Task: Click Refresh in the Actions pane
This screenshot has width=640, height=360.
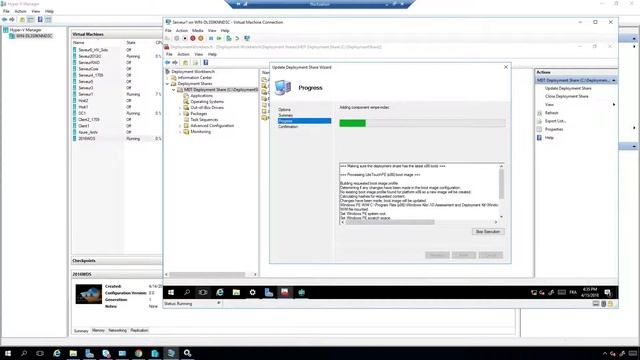Action: [x=551, y=113]
